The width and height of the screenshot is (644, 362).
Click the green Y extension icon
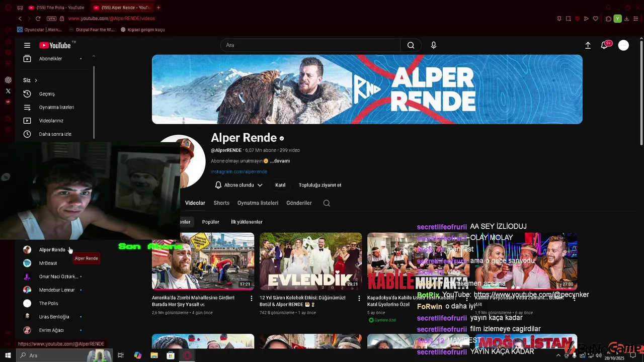pyautogui.click(x=617, y=19)
